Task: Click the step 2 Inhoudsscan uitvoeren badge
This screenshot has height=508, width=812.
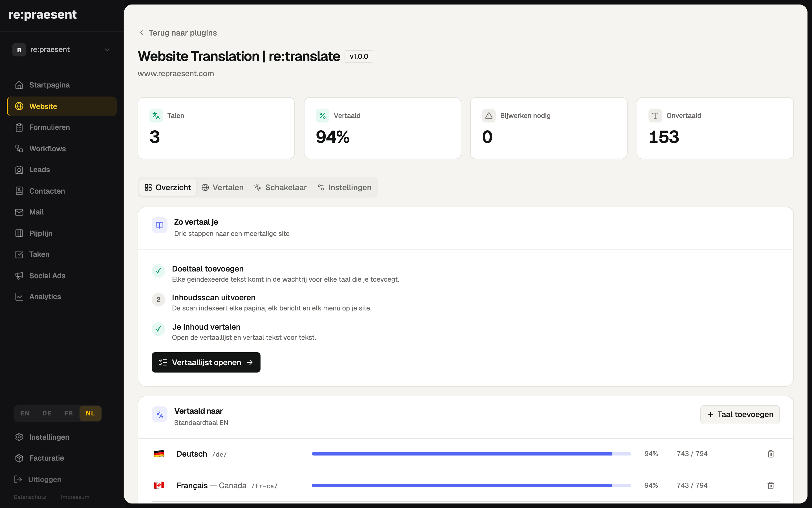Action: (x=158, y=300)
